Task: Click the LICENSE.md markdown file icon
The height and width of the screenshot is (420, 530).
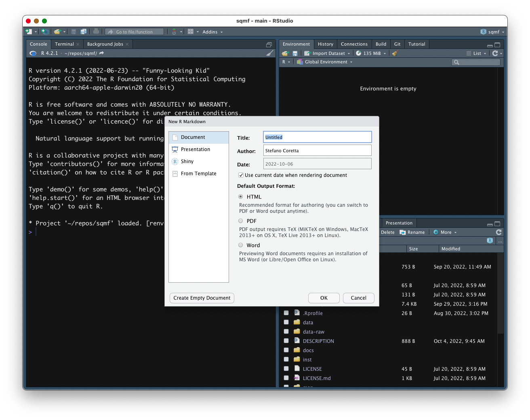Action: tap(297, 378)
